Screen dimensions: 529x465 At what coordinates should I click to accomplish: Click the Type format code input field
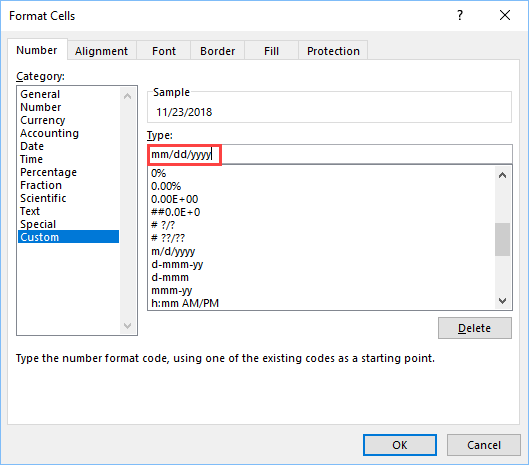pos(330,155)
